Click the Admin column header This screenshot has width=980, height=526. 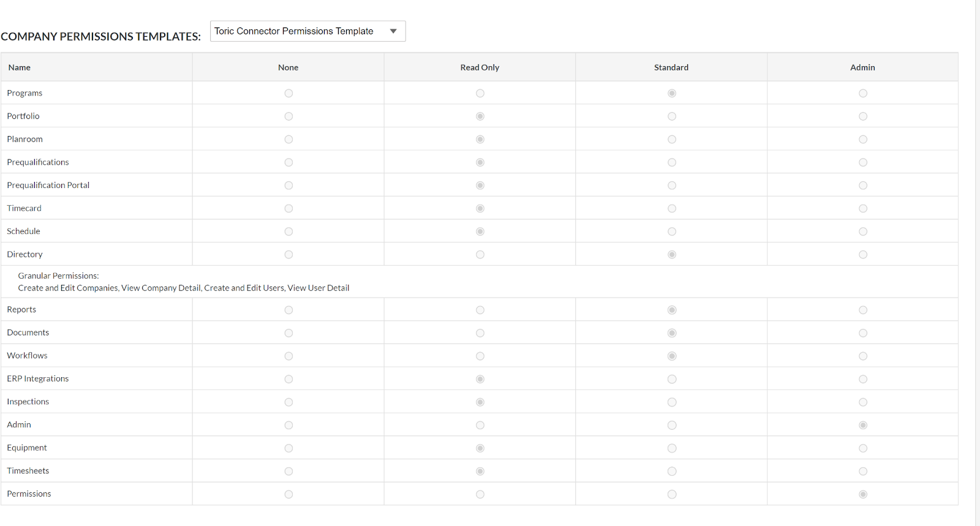(862, 67)
